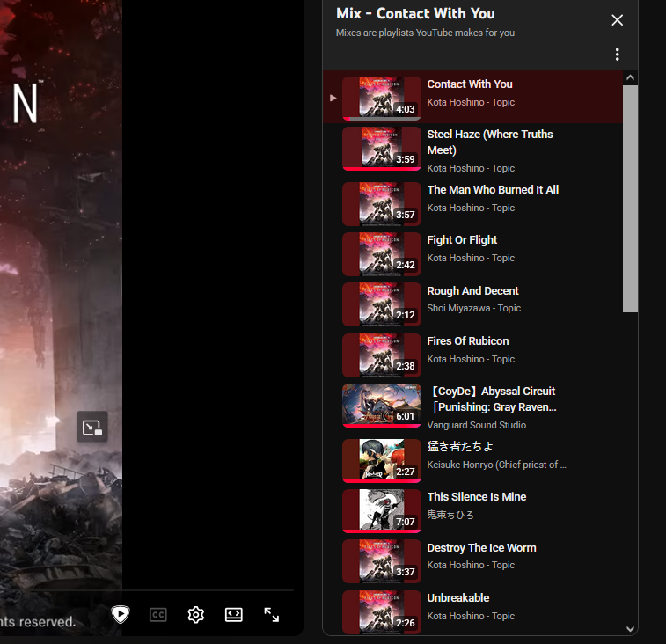The width and height of the screenshot is (666, 644).
Task: Click the Destroy The Ice Worm 3:37 thumbnail
Action: click(x=382, y=561)
